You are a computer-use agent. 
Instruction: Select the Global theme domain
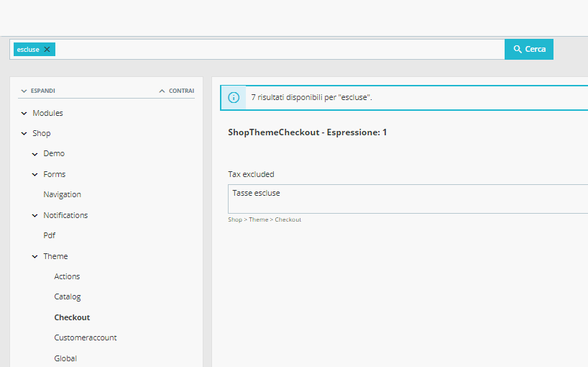(x=65, y=358)
